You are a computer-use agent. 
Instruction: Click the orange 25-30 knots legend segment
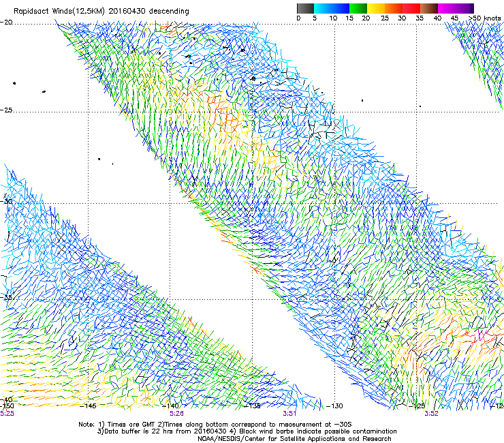click(x=394, y=8)
